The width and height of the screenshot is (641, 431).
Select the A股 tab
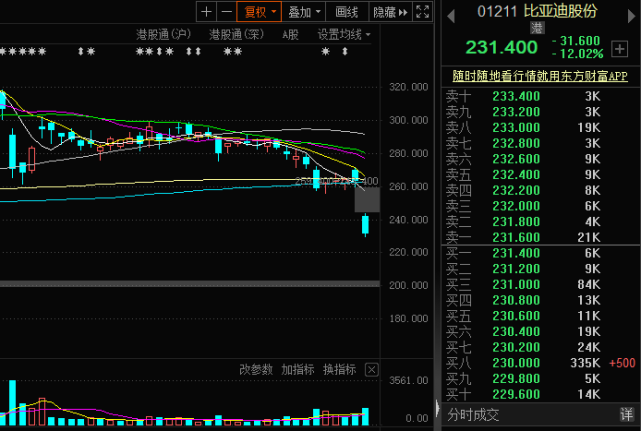pos(290,34)
